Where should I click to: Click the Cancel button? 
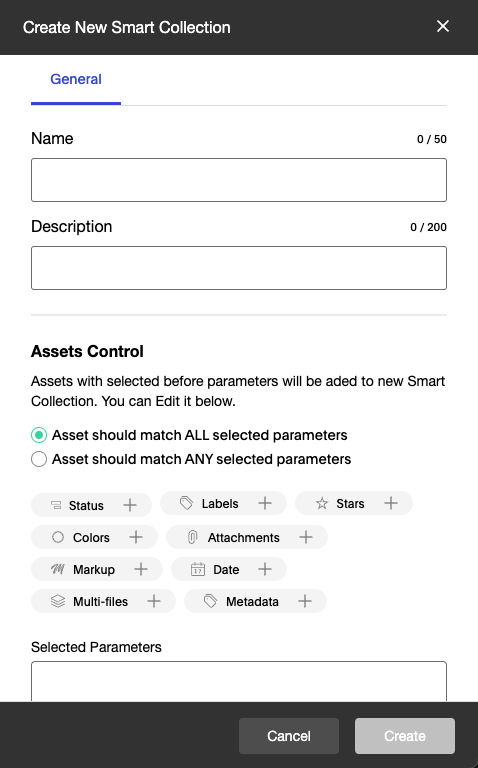(289, 736)
